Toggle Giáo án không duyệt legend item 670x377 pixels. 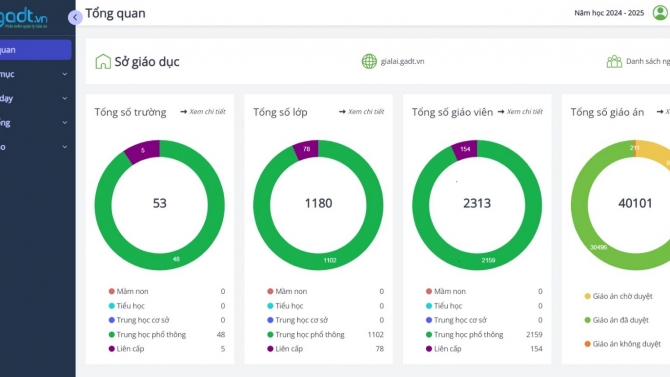[623, 344]
